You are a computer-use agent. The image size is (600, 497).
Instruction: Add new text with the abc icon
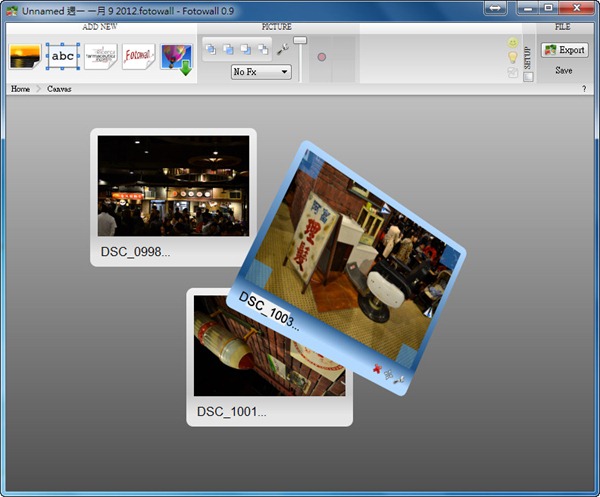point(63,57)
